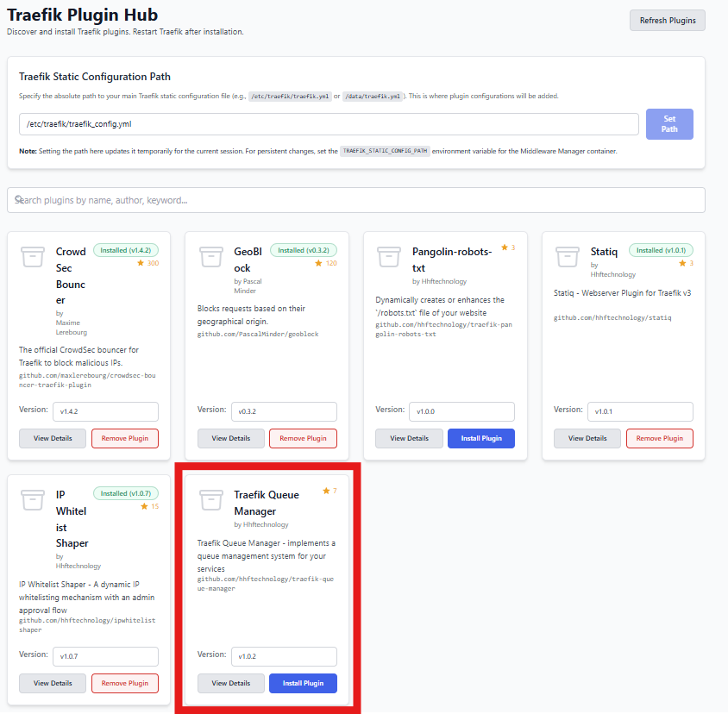The width and height of the screenshot is (728, 714).
Task: Click the star icon on Traefik Queue Manager
Action: click(x=326, y=491)
